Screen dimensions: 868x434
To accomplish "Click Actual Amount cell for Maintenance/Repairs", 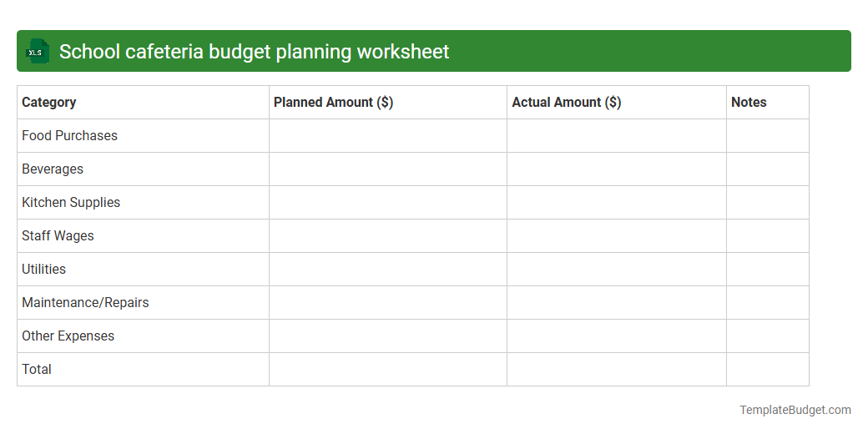I will click(617, 303).
